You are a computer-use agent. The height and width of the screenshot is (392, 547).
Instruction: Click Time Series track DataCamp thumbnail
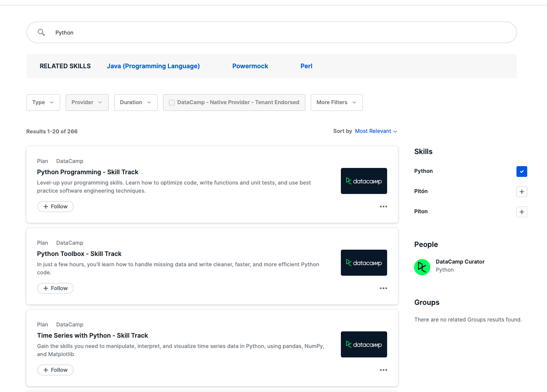364,344
